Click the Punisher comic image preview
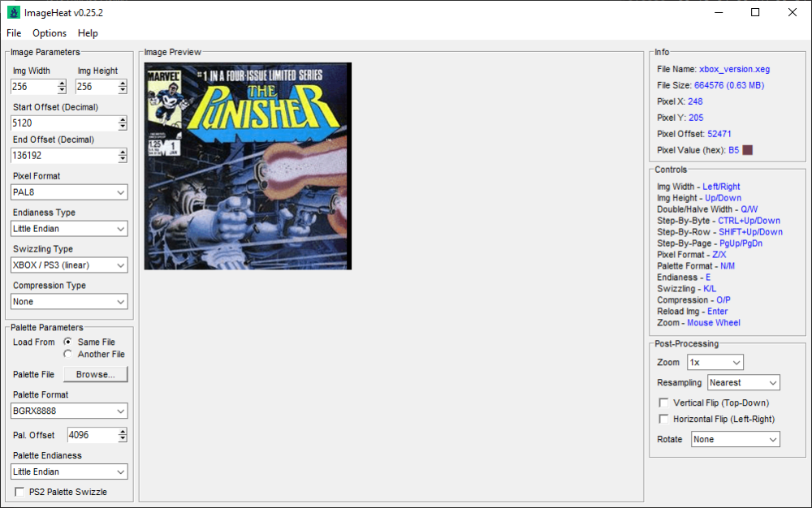The image size is (812, 508). tap(248, 166)
